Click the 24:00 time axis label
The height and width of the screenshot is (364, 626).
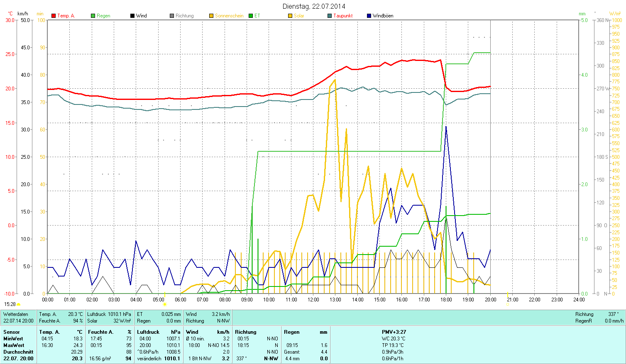579,300
